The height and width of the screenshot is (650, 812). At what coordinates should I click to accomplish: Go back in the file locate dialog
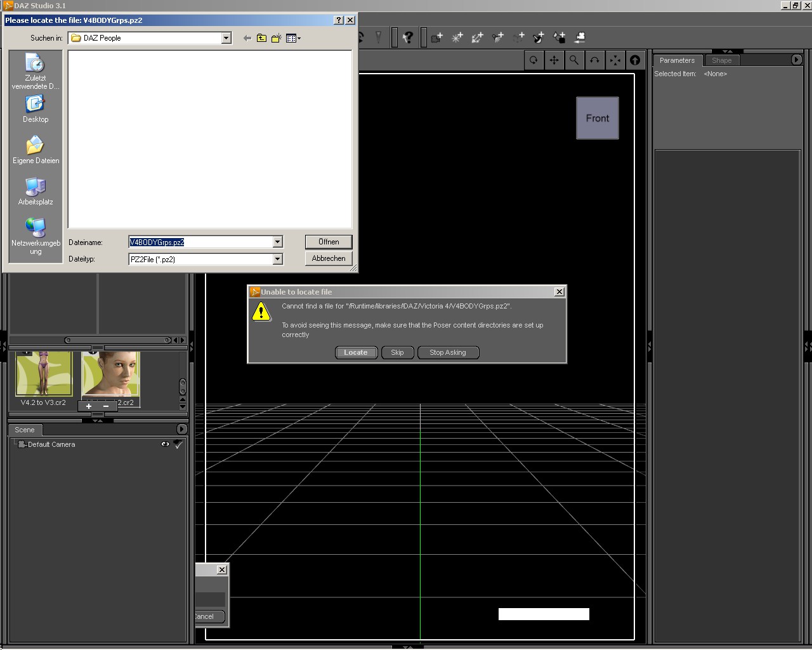tap(247, 38)
